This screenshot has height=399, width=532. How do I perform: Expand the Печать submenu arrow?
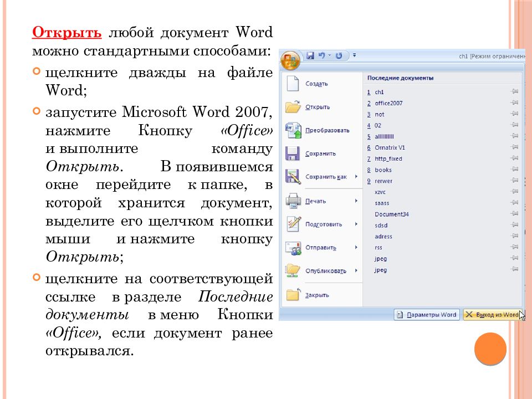pos(356,201)
